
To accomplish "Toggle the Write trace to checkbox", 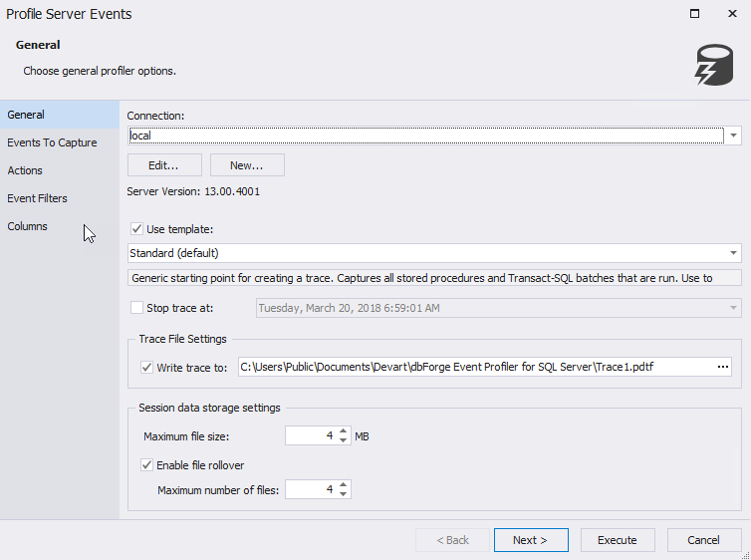I will (147, 368).
